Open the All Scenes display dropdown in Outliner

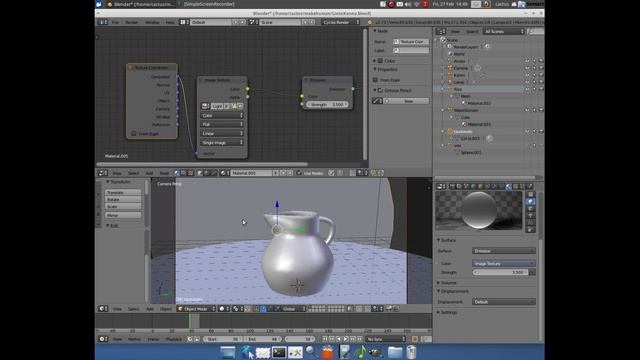pyautogui.click(x=503, y=31)
